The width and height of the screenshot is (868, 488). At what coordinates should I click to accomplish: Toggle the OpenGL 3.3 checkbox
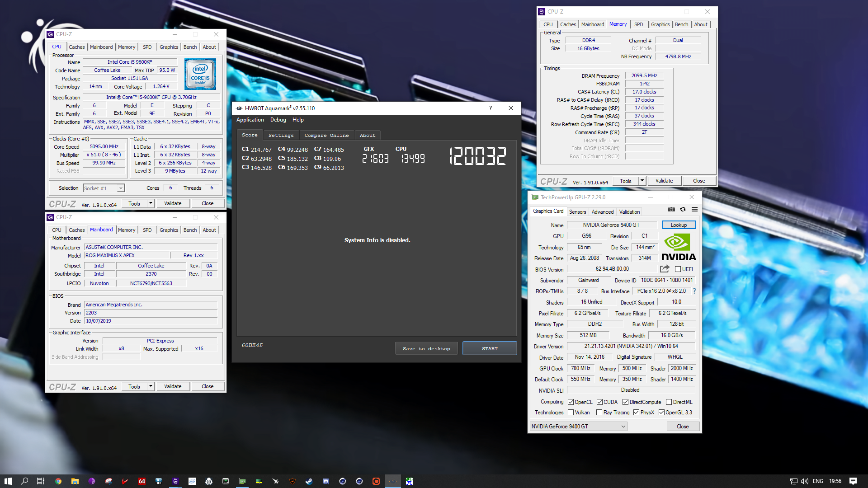661,413
